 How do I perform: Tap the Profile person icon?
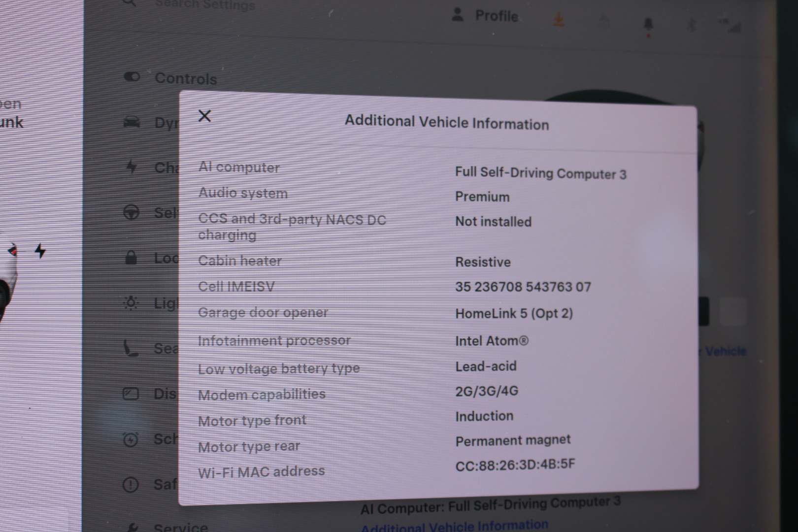pos(458,14)
